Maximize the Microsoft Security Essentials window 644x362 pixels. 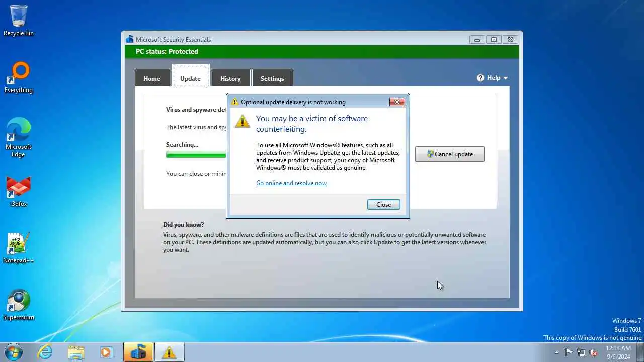click(493, 40)
